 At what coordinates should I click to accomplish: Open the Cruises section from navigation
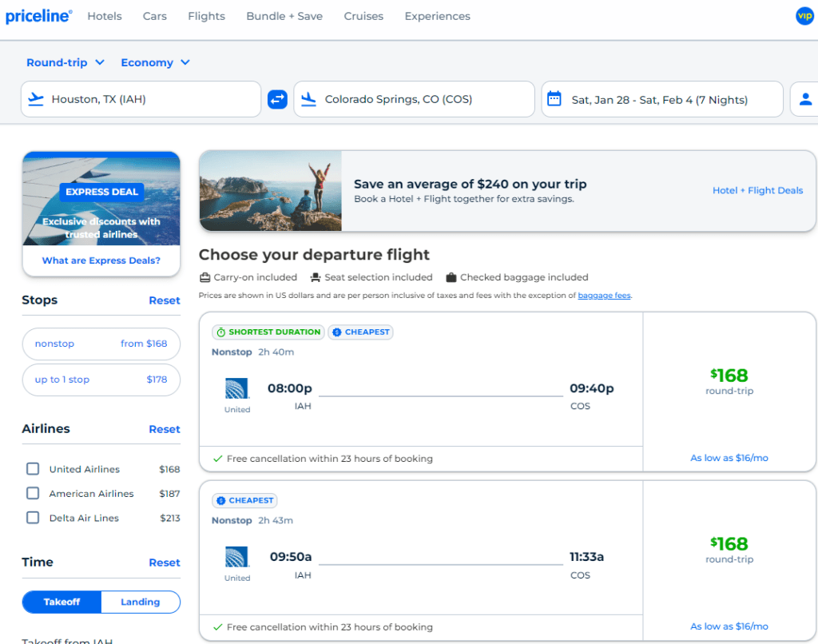pyautogui.click(x=363, y=15)
